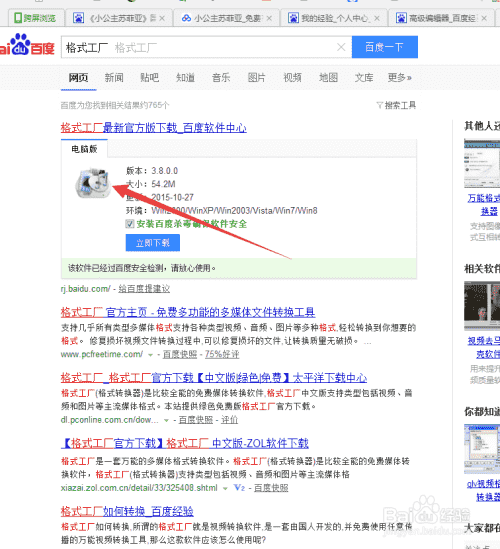Image resolution: width=500 pixels, height=549 pixels.
Task: Switch to the 我的经验_个人中心 tab
Action: [x=334, y=18]
